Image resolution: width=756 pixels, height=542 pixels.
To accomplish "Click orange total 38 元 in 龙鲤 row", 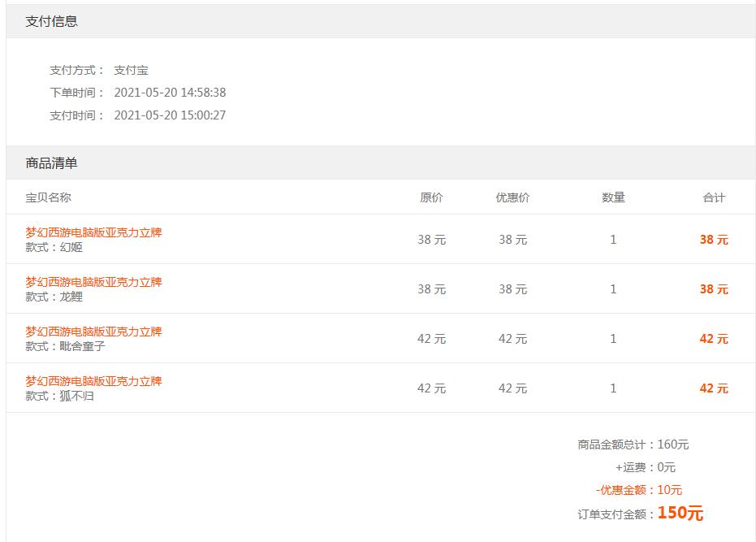I will click(714, 289).
